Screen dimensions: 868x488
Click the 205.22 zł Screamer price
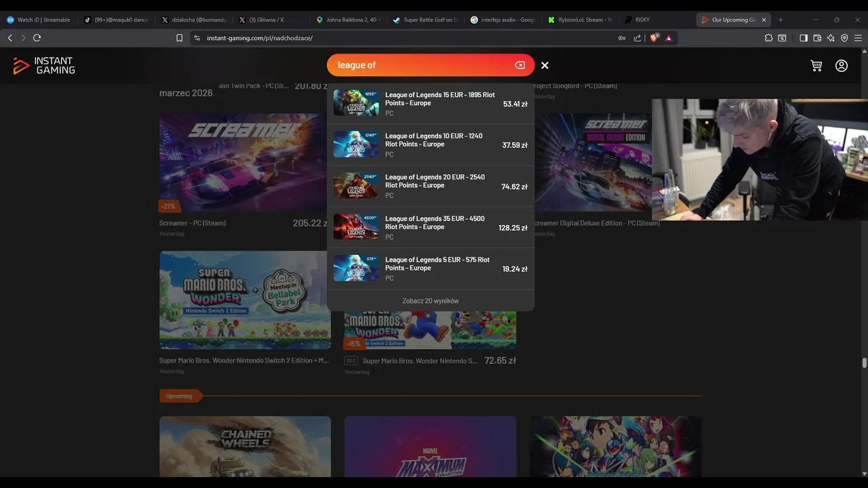(311, 223)
